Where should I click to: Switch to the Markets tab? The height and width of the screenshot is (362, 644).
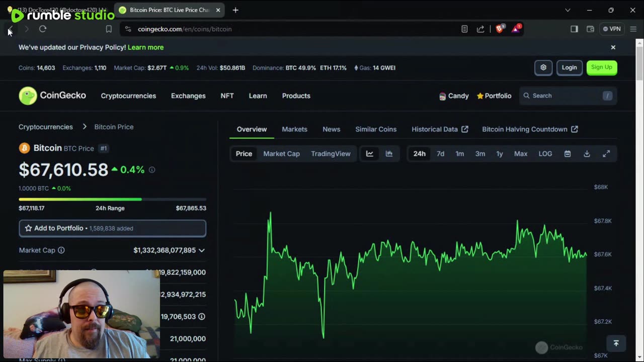point(294,129)
